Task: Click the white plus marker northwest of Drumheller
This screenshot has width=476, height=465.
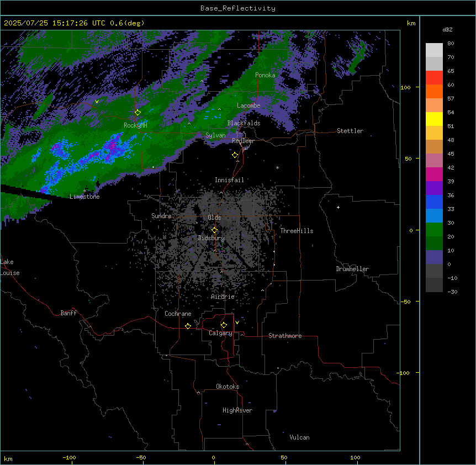Action: point(338,207)
